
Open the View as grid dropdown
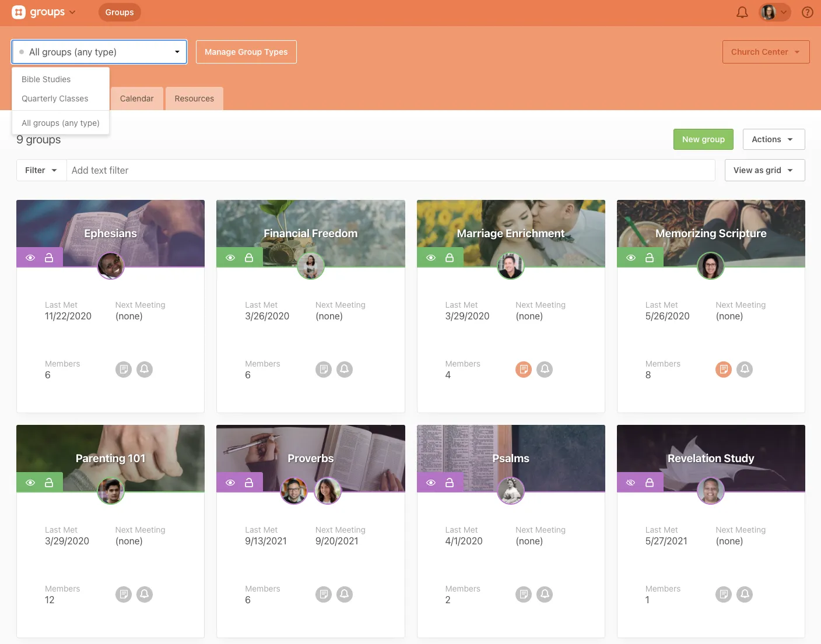click(764, 170)
